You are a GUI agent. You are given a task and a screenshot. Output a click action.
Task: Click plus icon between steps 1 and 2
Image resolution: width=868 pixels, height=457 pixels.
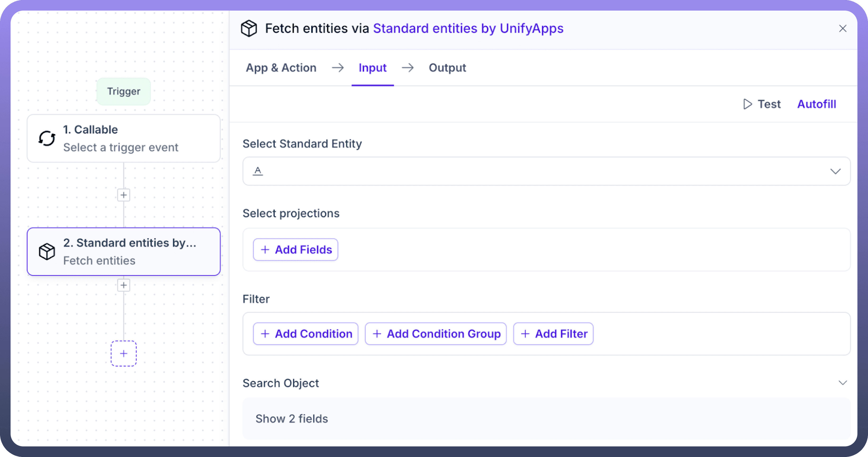point(124,195)
